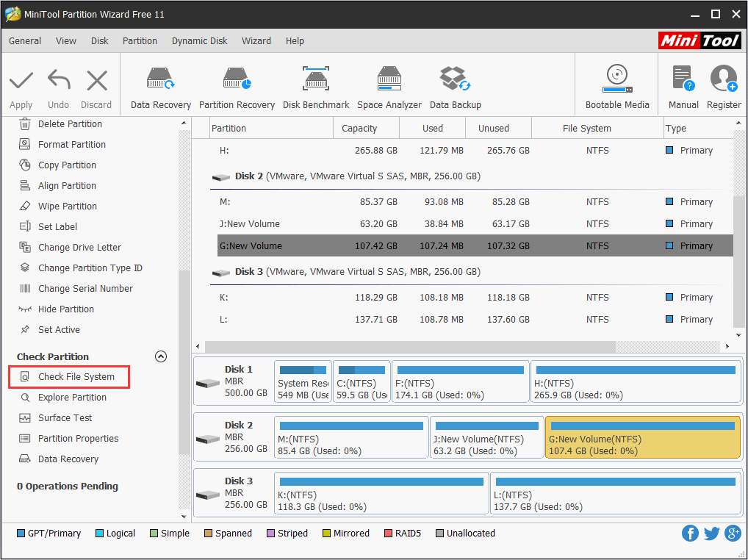The width and height of the screenshot is (748, 560).
Task: Open the Disk menu
Action: (x=100, y=41)
